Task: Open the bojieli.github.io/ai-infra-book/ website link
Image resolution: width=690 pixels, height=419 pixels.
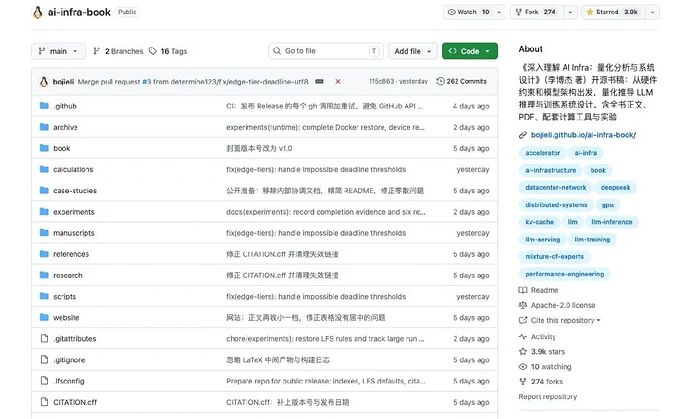Action: tap(583, 135)
